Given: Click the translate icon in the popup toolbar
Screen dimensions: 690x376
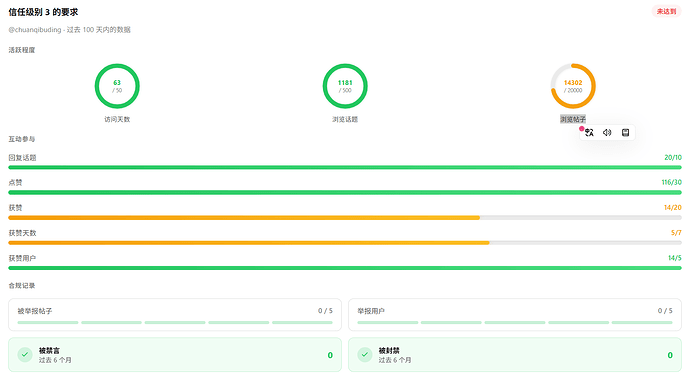Looking at the screenshot, I should pyautogui.click(x=590, y=133).
